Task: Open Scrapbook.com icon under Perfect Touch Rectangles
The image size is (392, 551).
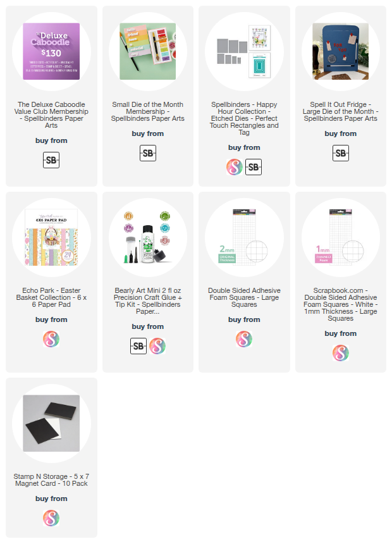Action: point(235,167)
